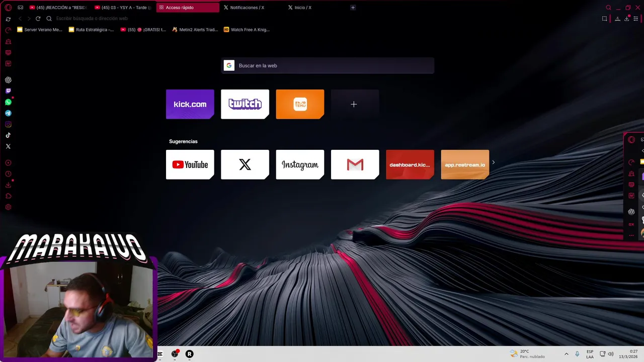Open the ¡GRATIS! YouTube bookmark
Screen dimensions: 644x362
(x=143, y=30)
